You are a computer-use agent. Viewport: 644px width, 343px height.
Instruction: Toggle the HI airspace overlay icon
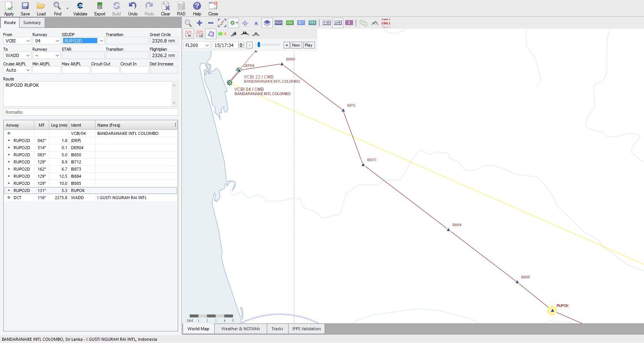point(189,34)
